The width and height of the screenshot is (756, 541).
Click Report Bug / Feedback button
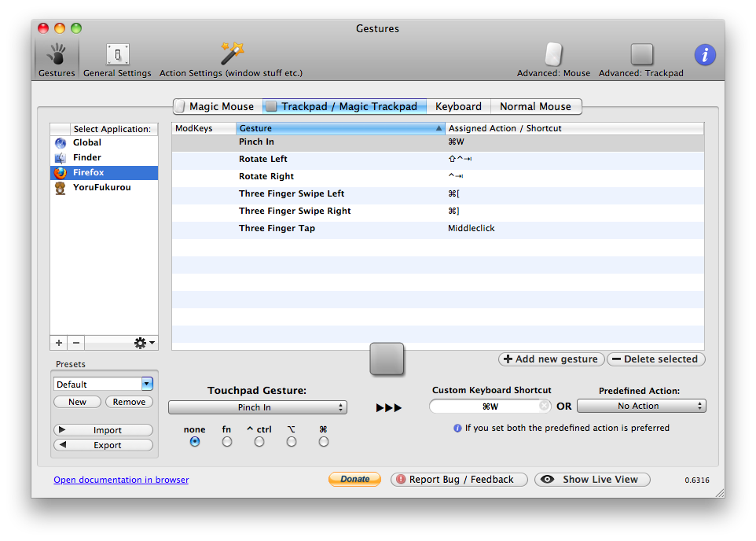(x=459, y=479)
